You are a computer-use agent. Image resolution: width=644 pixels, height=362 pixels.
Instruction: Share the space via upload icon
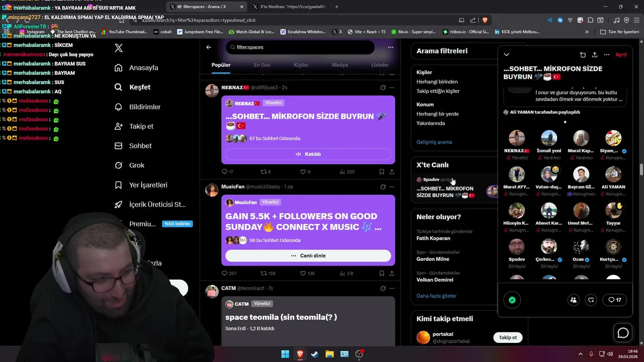click(595, 54)
